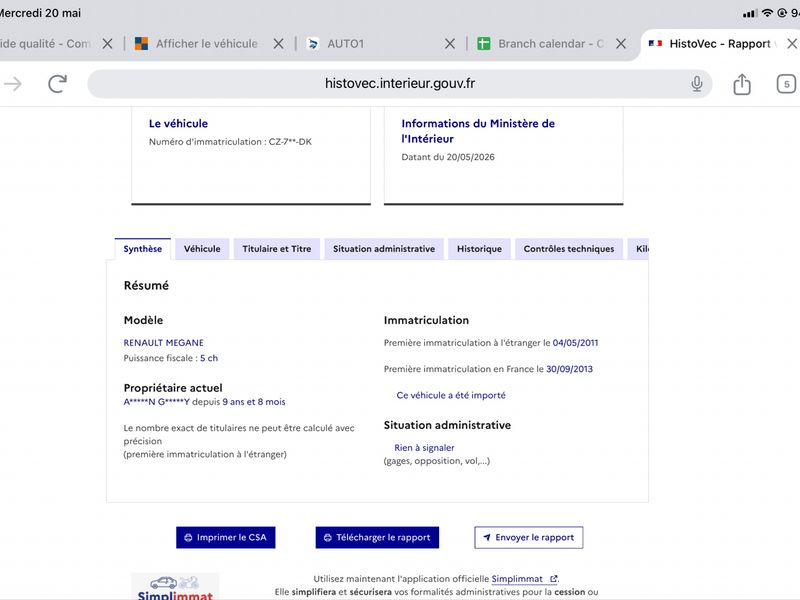Open the Véhicule tab
The height and width of the screenshot is (600, 800).
[x=202, y=249]
